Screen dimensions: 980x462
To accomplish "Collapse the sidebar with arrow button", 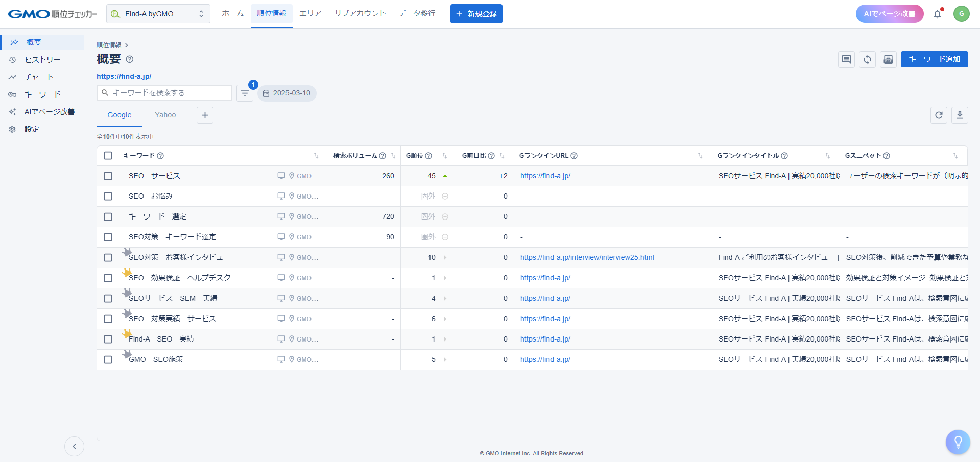I will tap(74, 447).
